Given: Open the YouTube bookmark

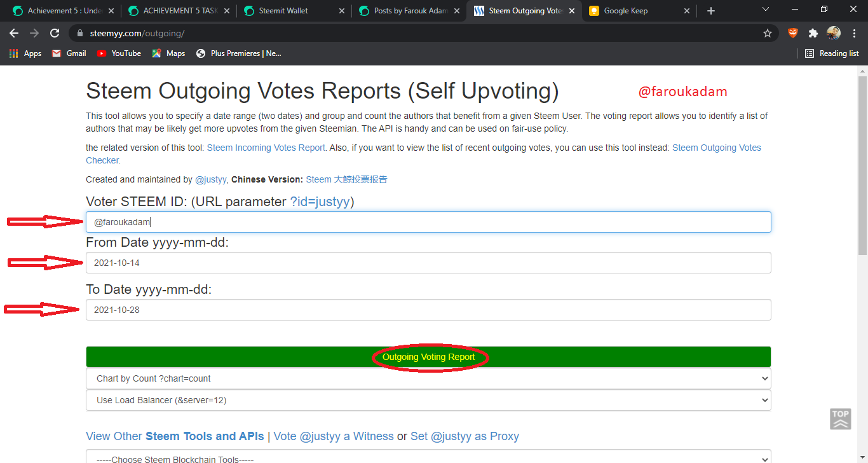Looking at the screenshot, I should (119, 53).
